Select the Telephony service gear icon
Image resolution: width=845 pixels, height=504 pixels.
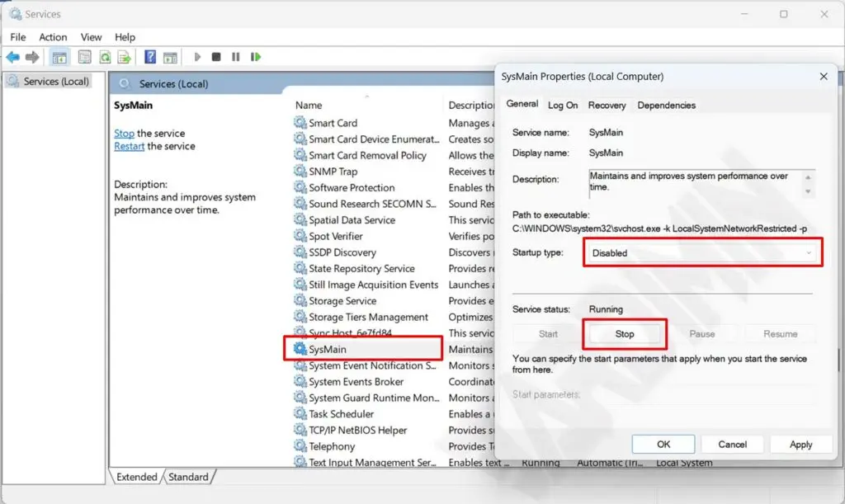[x=300, y=445]
